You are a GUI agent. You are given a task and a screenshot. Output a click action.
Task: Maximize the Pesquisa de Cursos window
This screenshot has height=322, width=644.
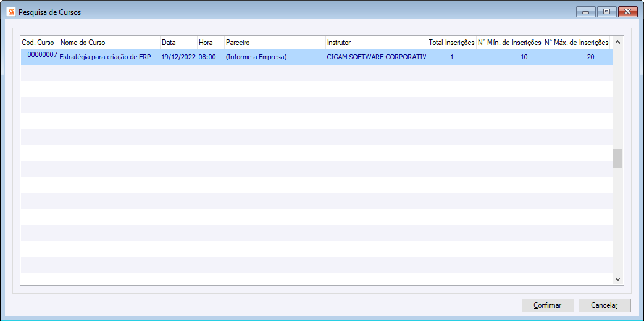tap(606, 12)
